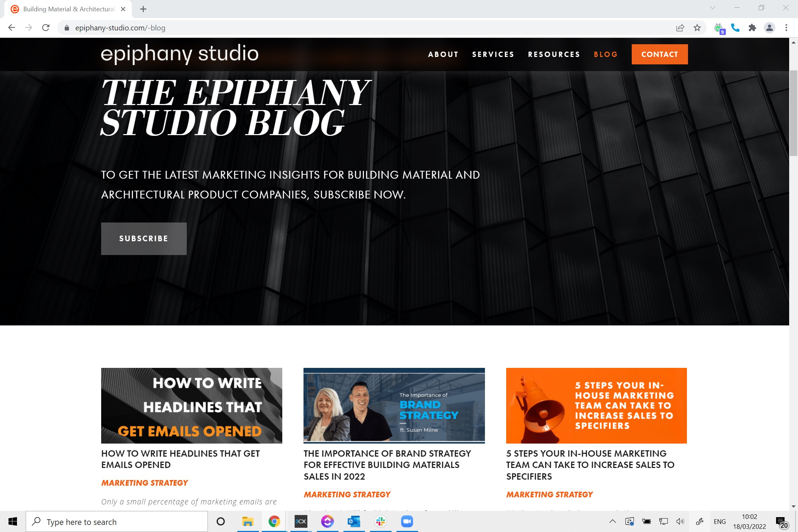
Task: Open the ABOUT menu item
Action: click(443, 54)
